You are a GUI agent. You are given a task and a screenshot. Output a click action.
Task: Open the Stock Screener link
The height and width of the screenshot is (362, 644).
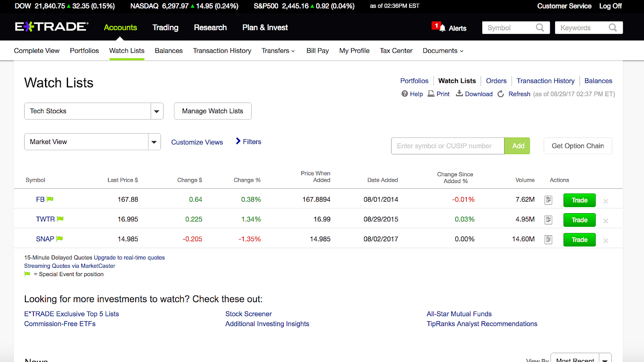click(x=248, y=314)
